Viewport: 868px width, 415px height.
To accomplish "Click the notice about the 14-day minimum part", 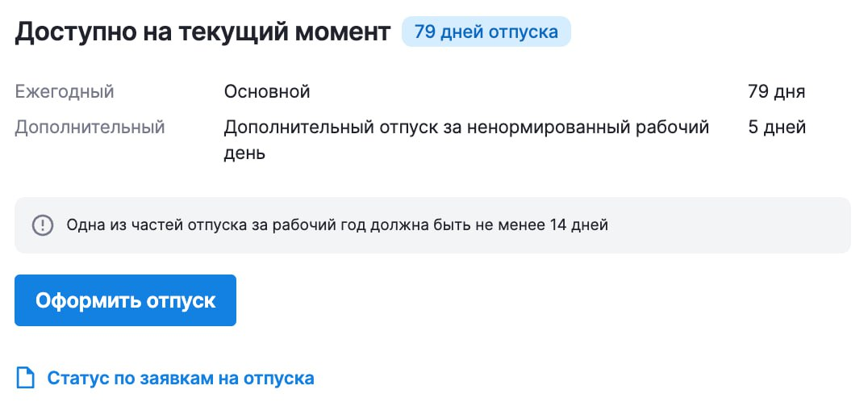I will (337, 225).
